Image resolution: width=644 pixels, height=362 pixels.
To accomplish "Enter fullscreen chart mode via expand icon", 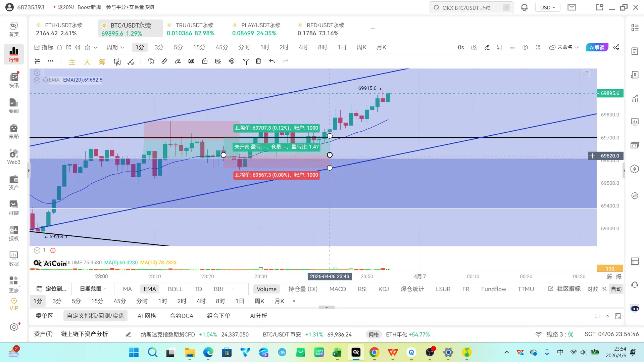I will point(538,47).
